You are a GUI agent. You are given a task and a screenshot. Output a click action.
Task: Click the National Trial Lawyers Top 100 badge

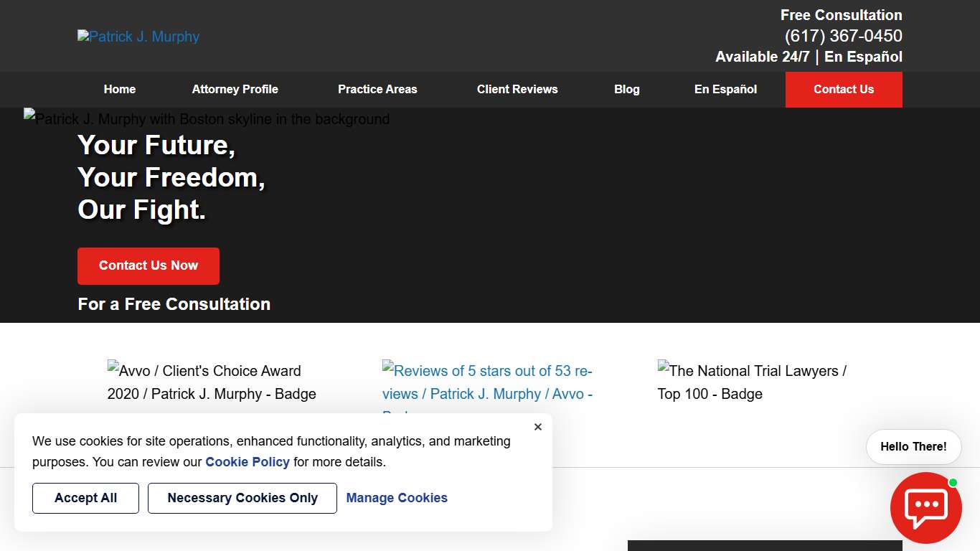tap(752, 382)
